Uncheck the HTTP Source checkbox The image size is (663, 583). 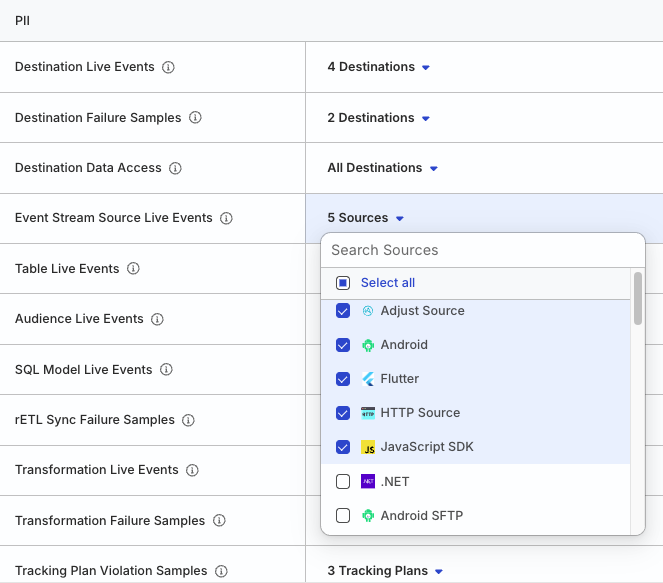343,413
